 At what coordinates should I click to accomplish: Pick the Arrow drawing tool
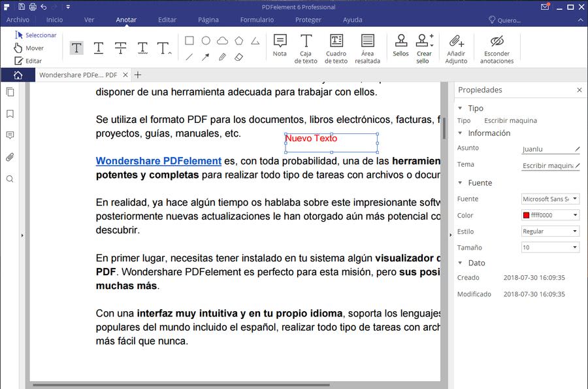(x=206, y=57)
